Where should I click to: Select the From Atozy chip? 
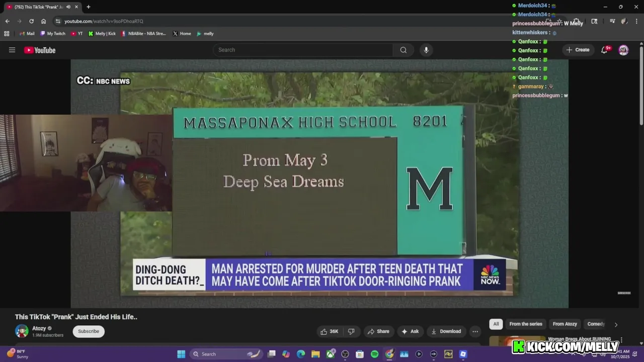[565, 324]
